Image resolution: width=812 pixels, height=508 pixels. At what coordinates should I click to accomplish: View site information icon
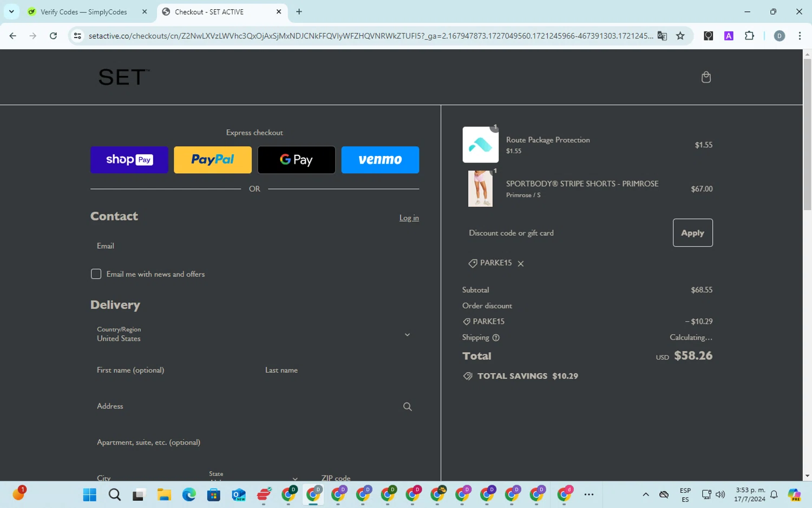pyautogui.click(x=77, y=36)
